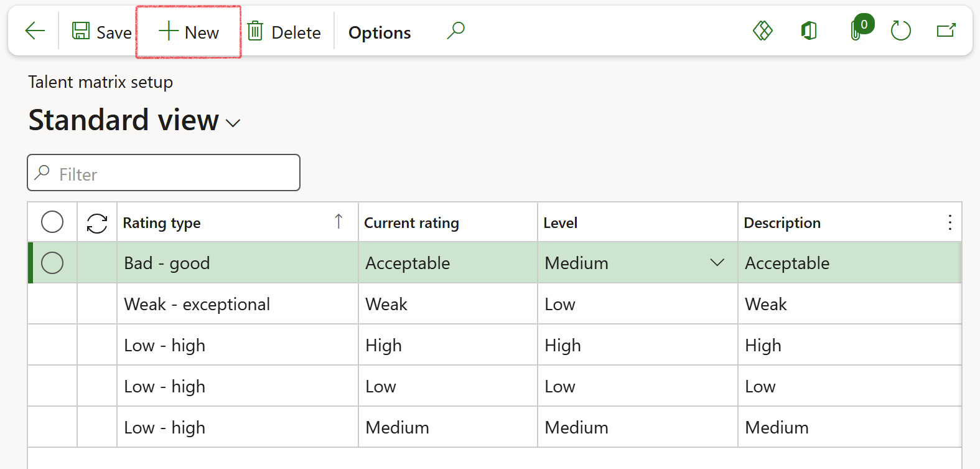The width and height of the screenshot is (980, 469).
Task: Open the grid options three-dot menu
Action: click(x=950, y=223)
